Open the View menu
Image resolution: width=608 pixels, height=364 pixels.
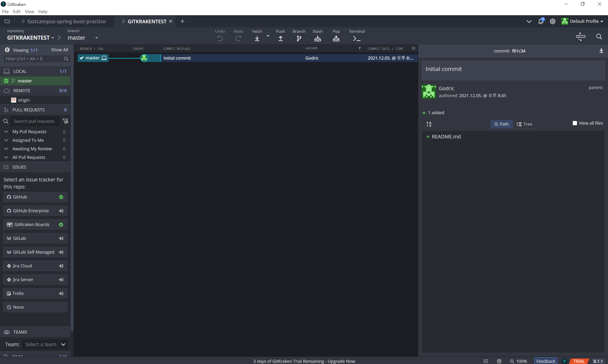tap(29, 12)
